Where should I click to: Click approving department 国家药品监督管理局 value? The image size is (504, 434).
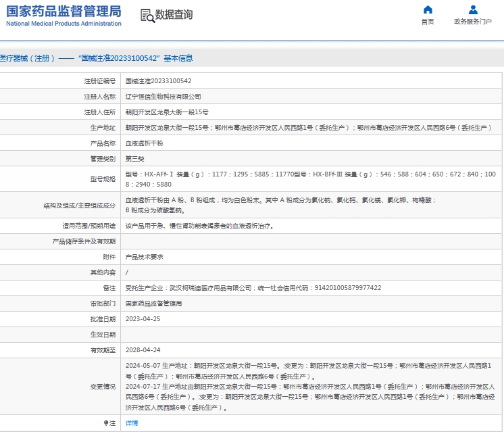click(x=153, y=304)
